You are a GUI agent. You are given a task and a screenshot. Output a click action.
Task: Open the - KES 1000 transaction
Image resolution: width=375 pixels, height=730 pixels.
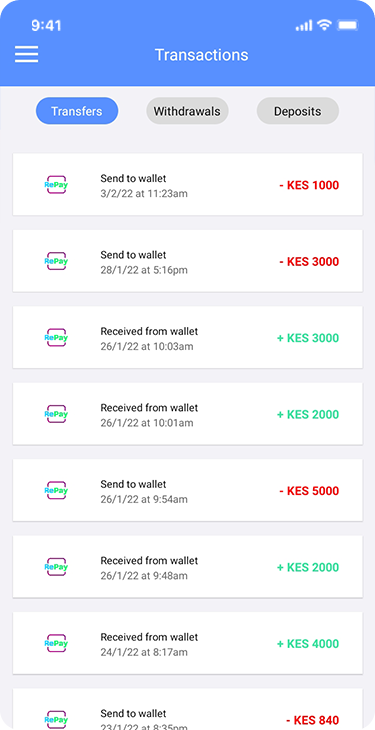tap(187, 184)
